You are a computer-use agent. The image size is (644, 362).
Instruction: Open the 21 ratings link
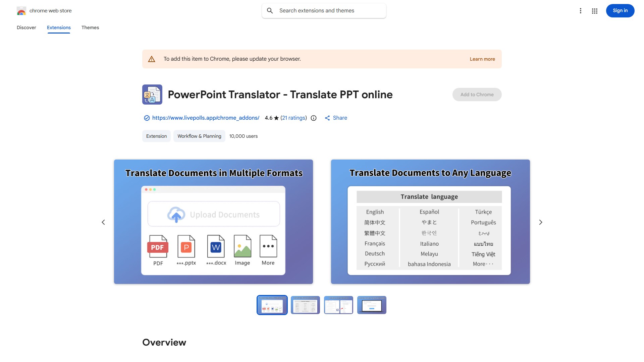[x=293, y=118]
